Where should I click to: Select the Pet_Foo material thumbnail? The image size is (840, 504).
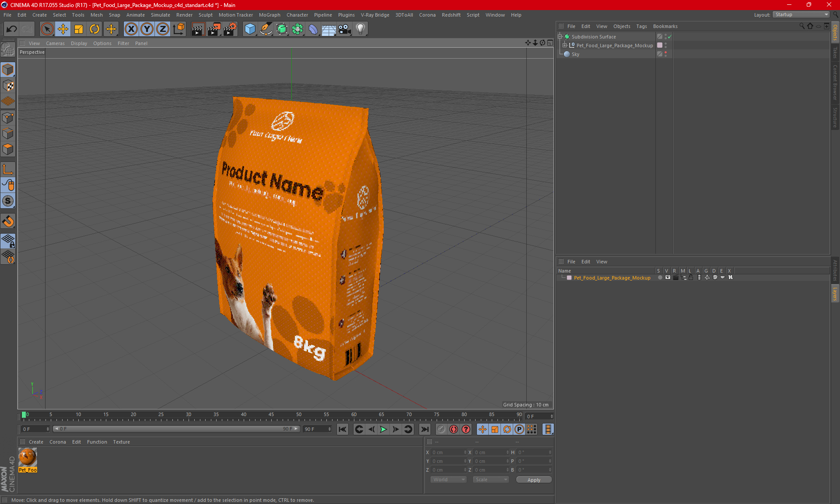(28, 458)
